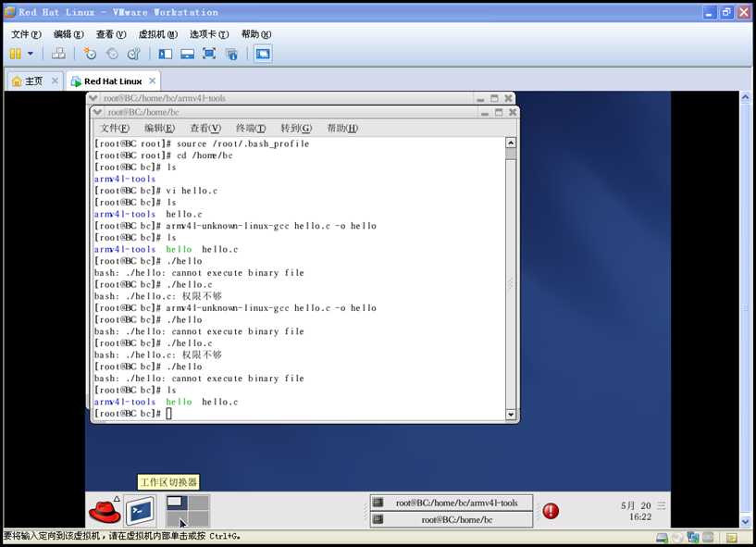Screen dimensions: 756x547
Task: Click VM viewport scrollbar down arrow
Action: coord(745,522)
